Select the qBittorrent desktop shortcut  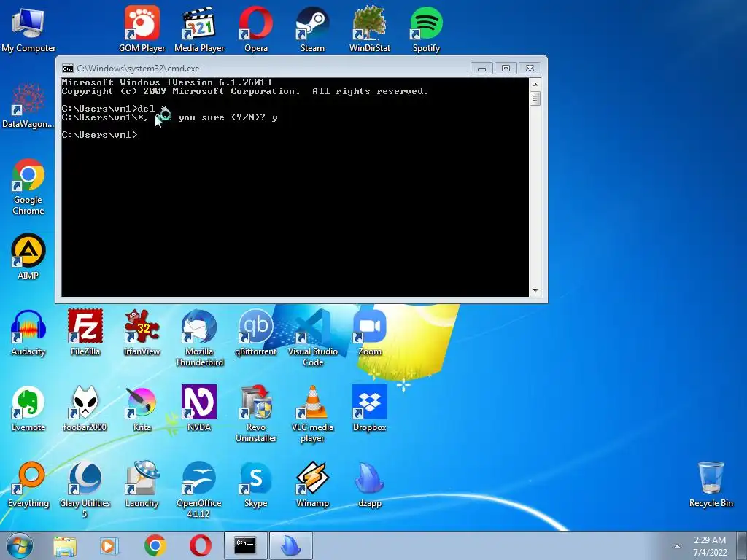tap(256, 333)
